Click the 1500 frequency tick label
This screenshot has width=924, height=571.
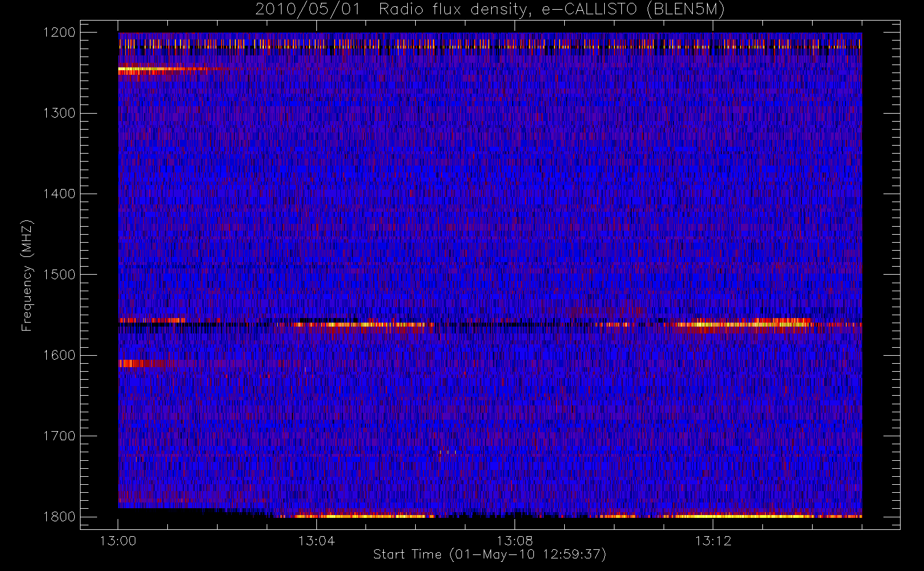[x=59, y=275]
